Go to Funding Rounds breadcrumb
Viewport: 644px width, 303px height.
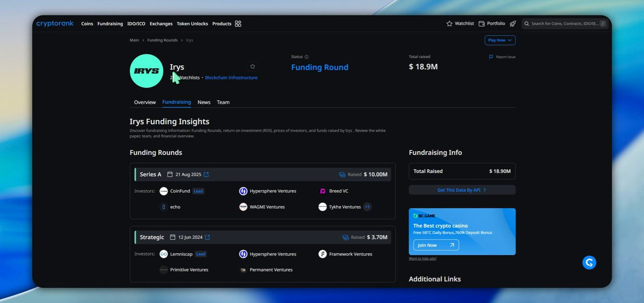pos(162,40)
